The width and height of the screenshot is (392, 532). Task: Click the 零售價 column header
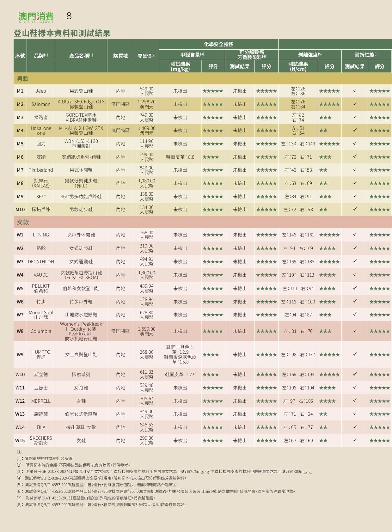tap(146, 56)
